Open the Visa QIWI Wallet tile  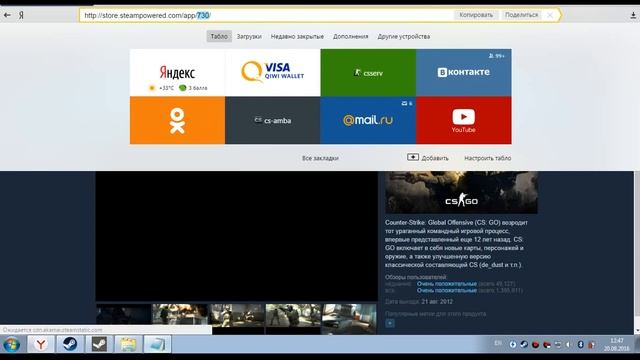(x=273, y=73)
